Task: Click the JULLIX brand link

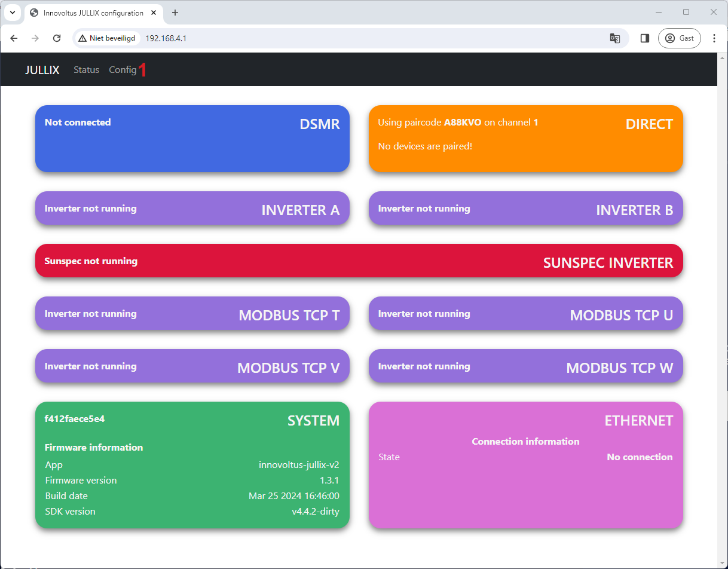Action: point(42,70)
